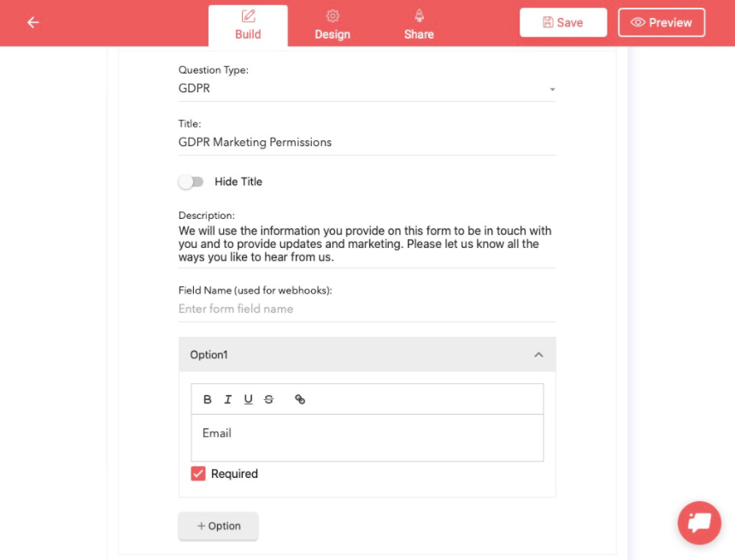The height and width of the screenshot is (560, 735).
Task: Apply italic formatting in Option1 editor
Action: click(x=228, y=399)
